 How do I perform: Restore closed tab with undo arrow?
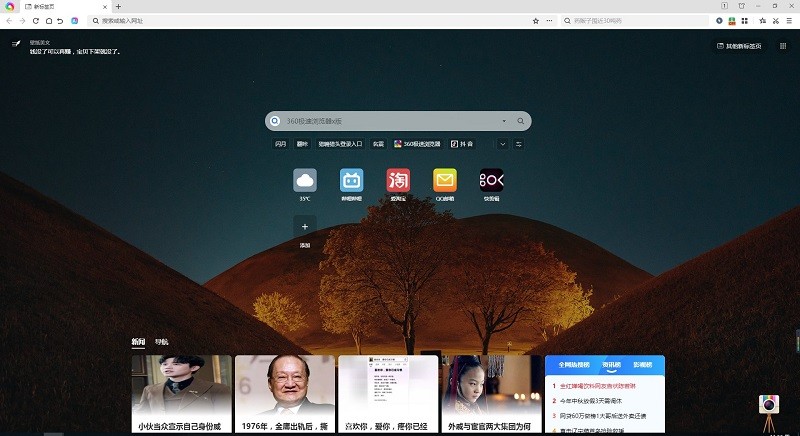coord(60,21)
